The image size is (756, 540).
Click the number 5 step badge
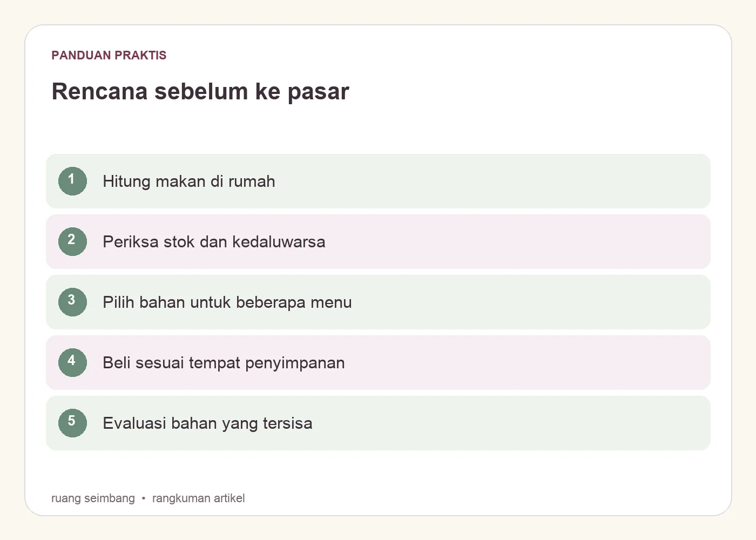click(x=72, y=423)
